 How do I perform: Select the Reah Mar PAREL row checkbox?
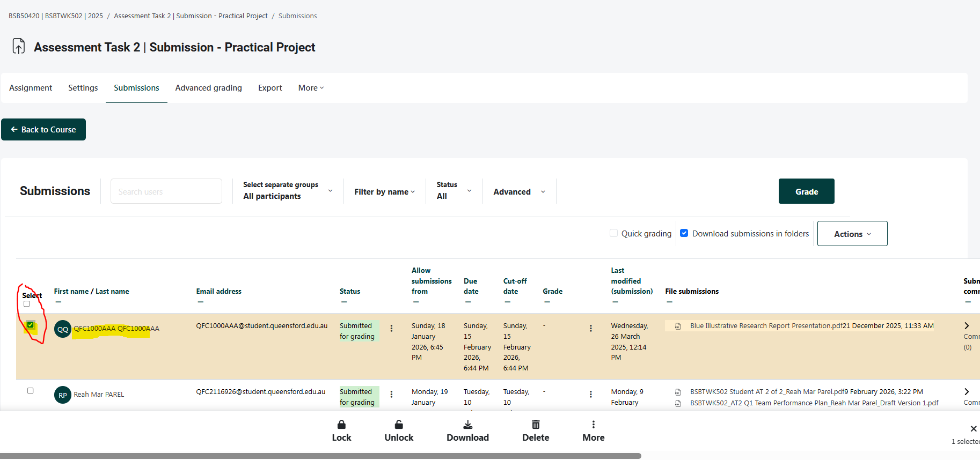point(31,391)
